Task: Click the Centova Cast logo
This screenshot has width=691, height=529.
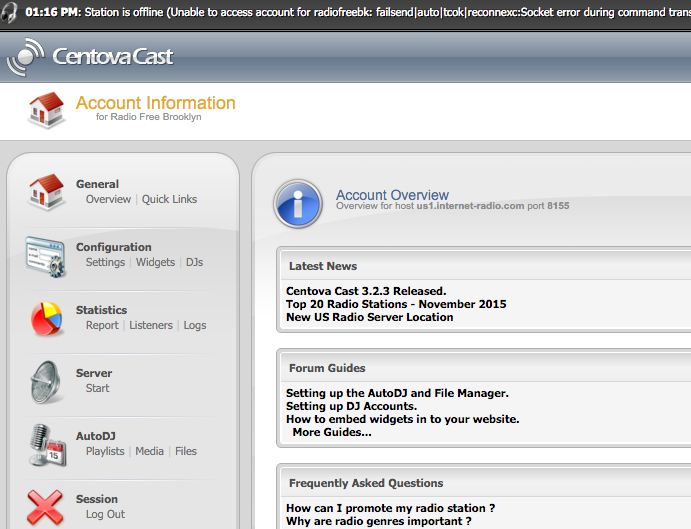Action: click(90, 57)
